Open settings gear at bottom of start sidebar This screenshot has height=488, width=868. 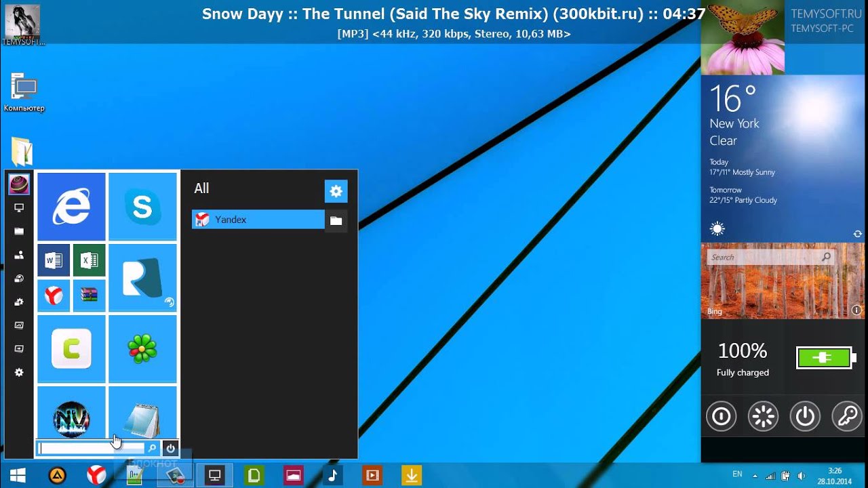point(19,372)
